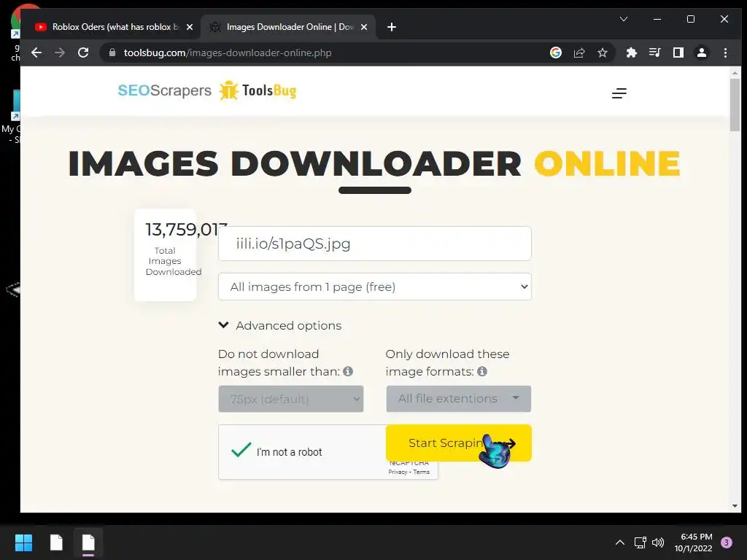This screenshot has width=747, height=560.
Task: Click the Images Downloader Online heading
Action: coord(374,164)
